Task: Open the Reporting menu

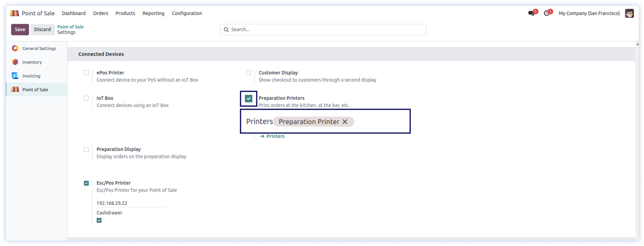Action: (153, 13)
